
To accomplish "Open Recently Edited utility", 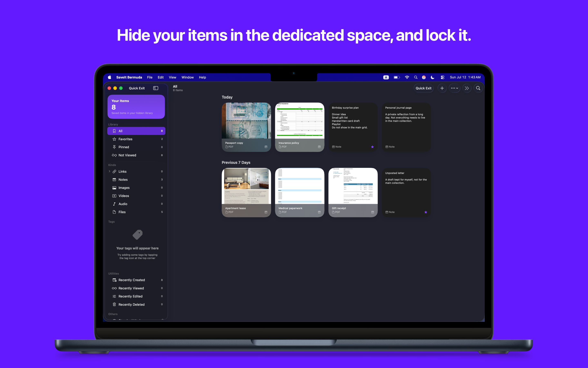I will (x=136, y=296).
